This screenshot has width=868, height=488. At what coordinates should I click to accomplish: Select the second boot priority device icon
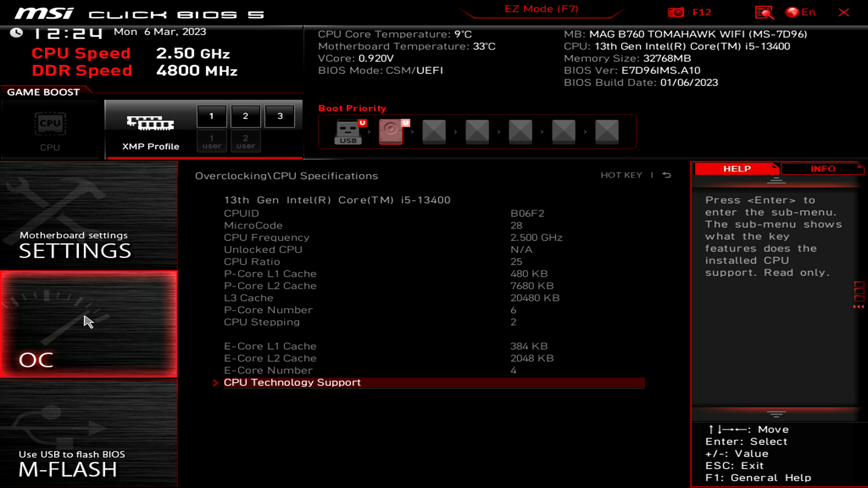tap(391, 131)
